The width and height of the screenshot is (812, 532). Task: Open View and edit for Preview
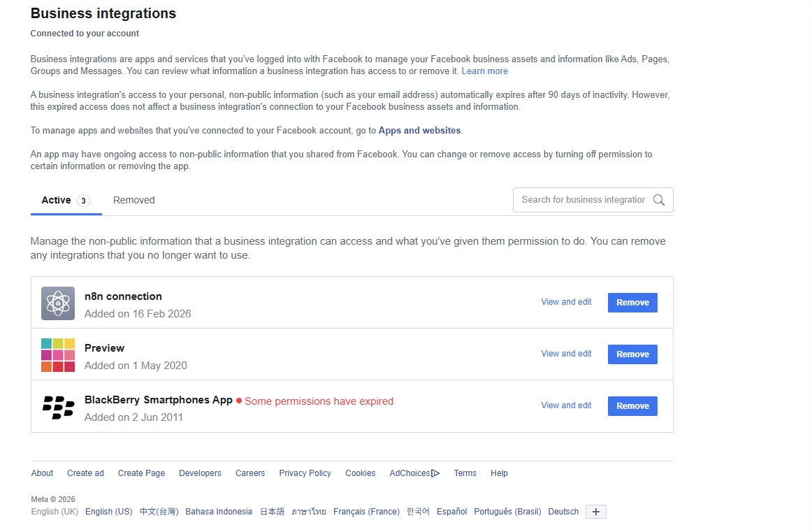pyautogui.click(x=566, y=354)
